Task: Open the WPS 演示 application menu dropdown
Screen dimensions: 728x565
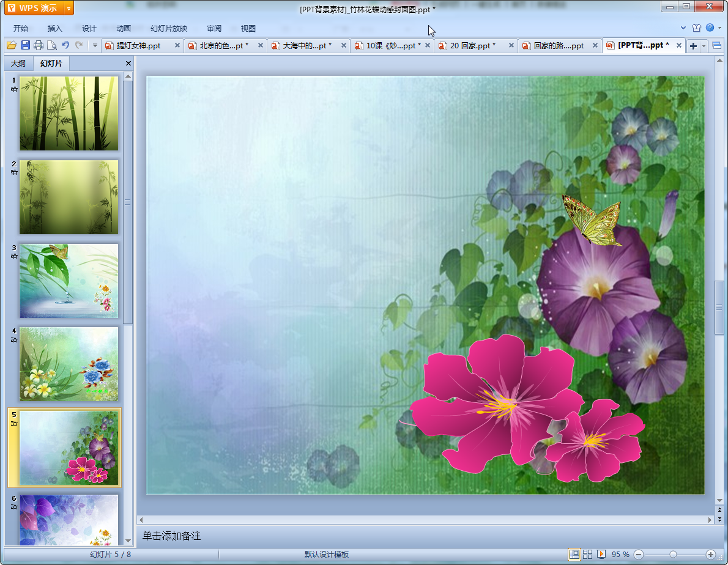Action: [69, 8]
